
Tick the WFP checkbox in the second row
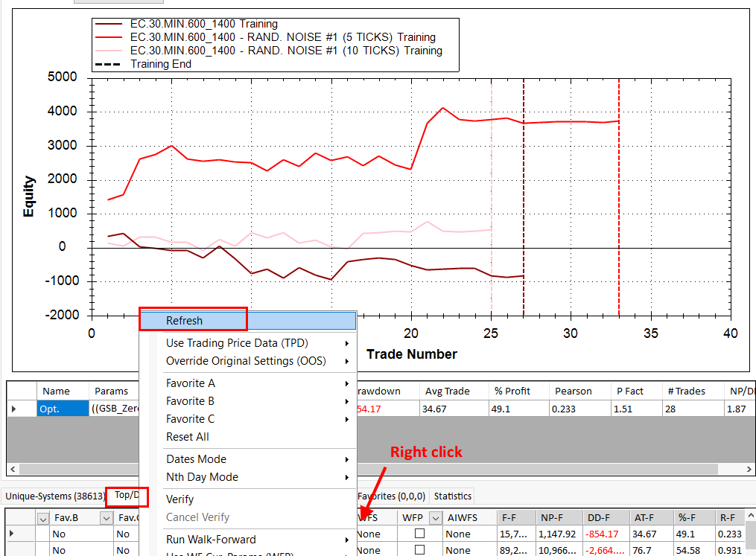(419, 551)
